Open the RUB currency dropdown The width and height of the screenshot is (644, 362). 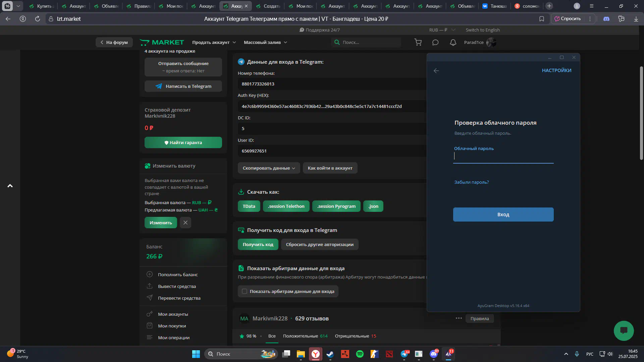(442, 30)
